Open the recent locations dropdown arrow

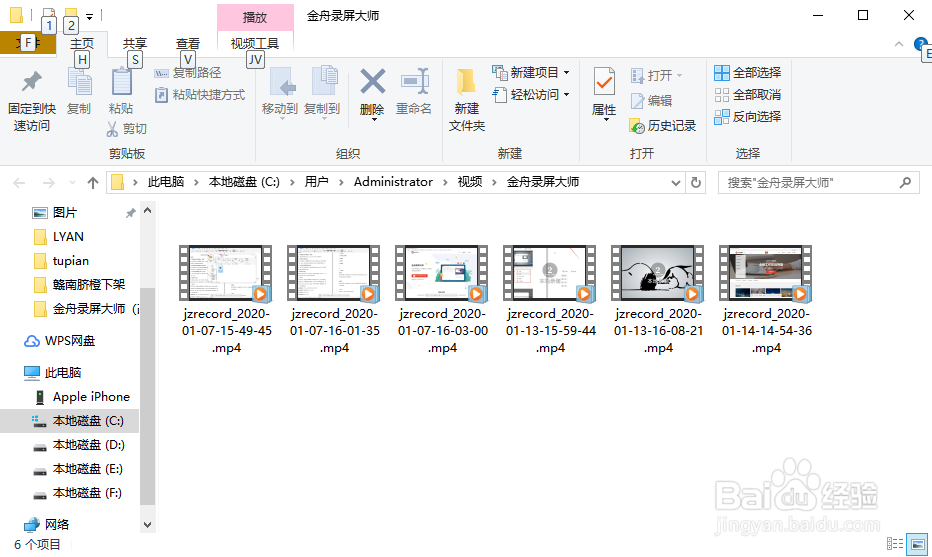pos(72,182)
